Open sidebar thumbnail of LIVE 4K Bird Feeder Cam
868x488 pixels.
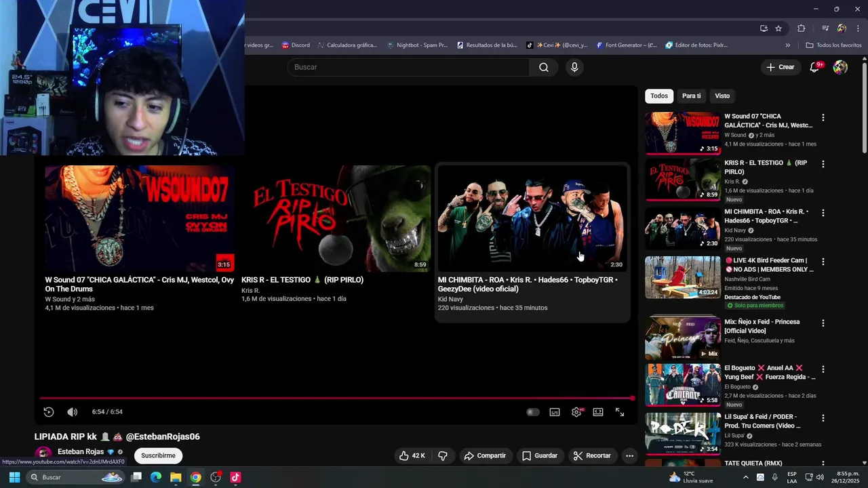[683, 277]
